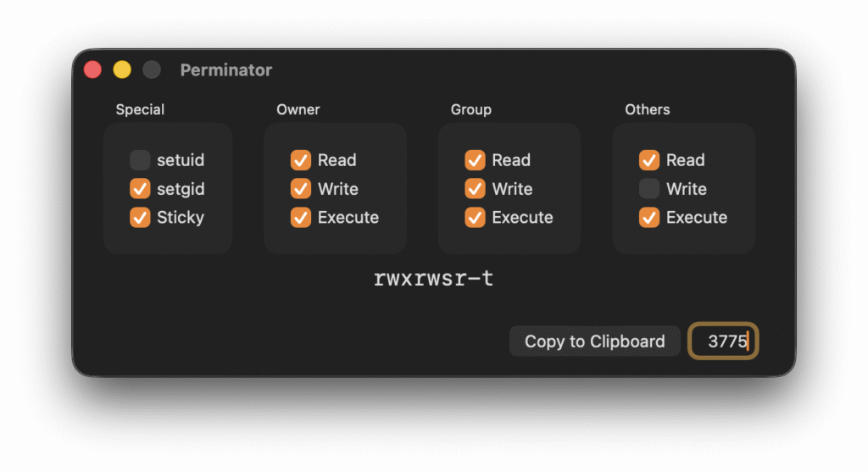
Task: Focus the octal value field showing 3775
Action: click(723, 342)
